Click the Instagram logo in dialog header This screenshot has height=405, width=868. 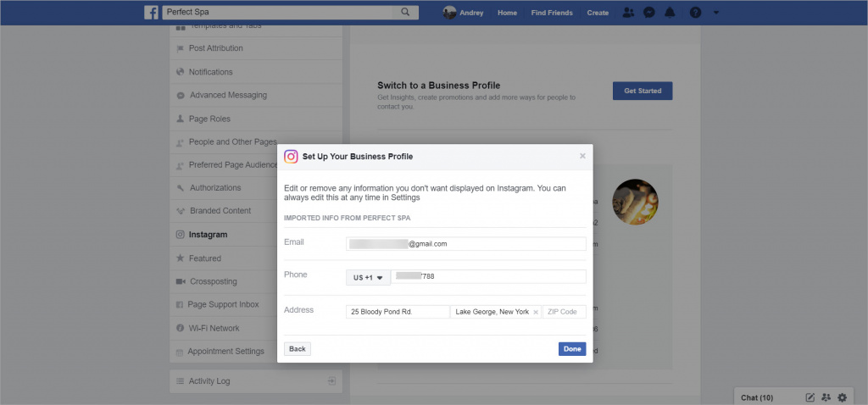tap(292, 157)
